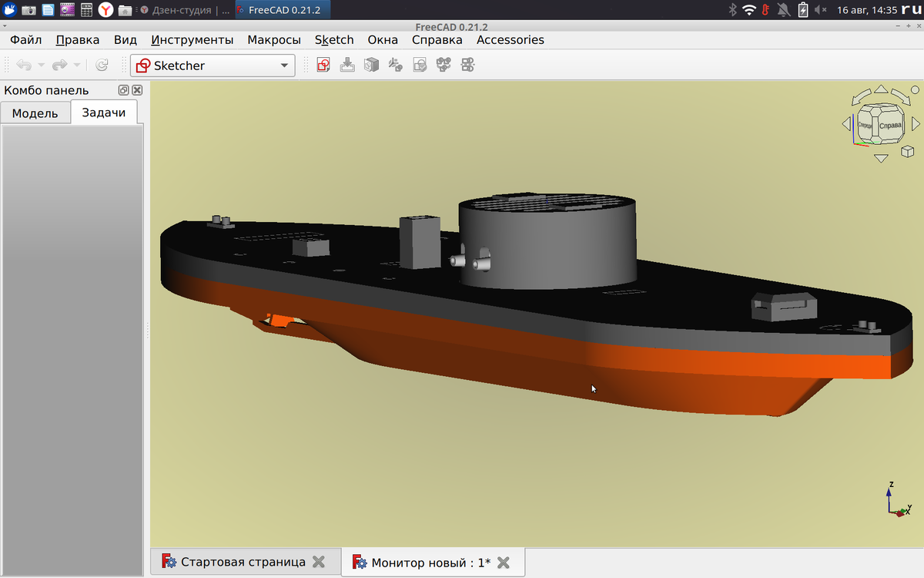Switch to Дзен-студия taskbar window
The height and width of the screenshot is (578, 924).
184,10
